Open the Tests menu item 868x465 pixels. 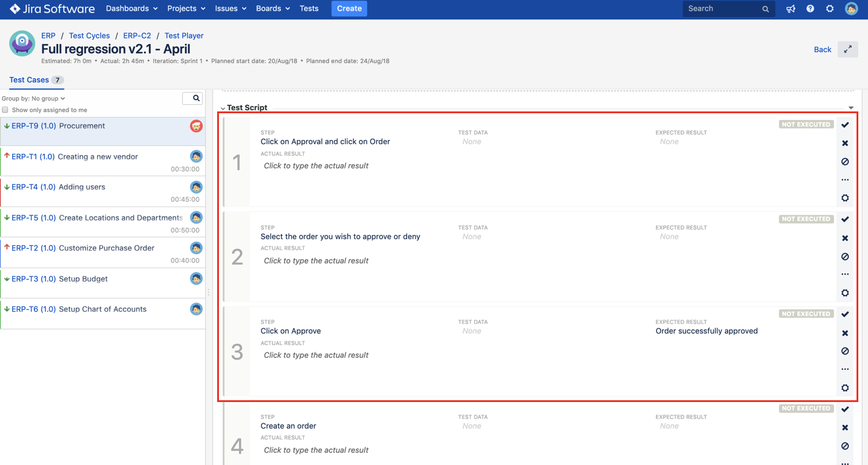(x=309, y=8)
